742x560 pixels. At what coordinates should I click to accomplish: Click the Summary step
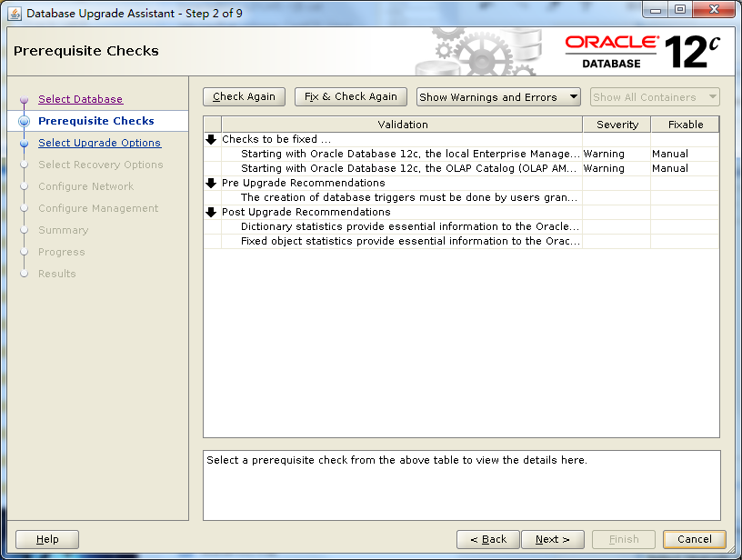point(64,230)
